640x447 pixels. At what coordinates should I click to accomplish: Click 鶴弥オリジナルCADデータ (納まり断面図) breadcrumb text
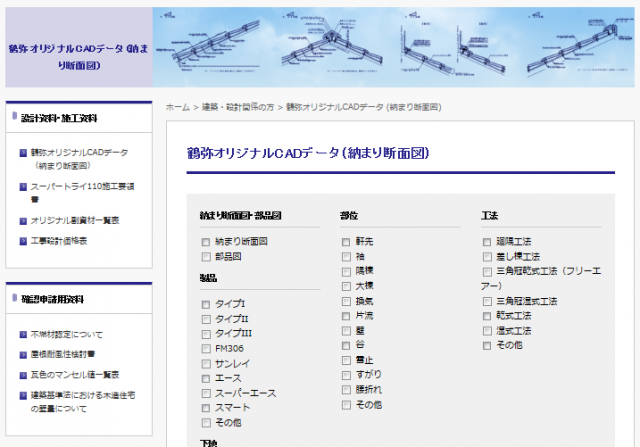(364, 107)
